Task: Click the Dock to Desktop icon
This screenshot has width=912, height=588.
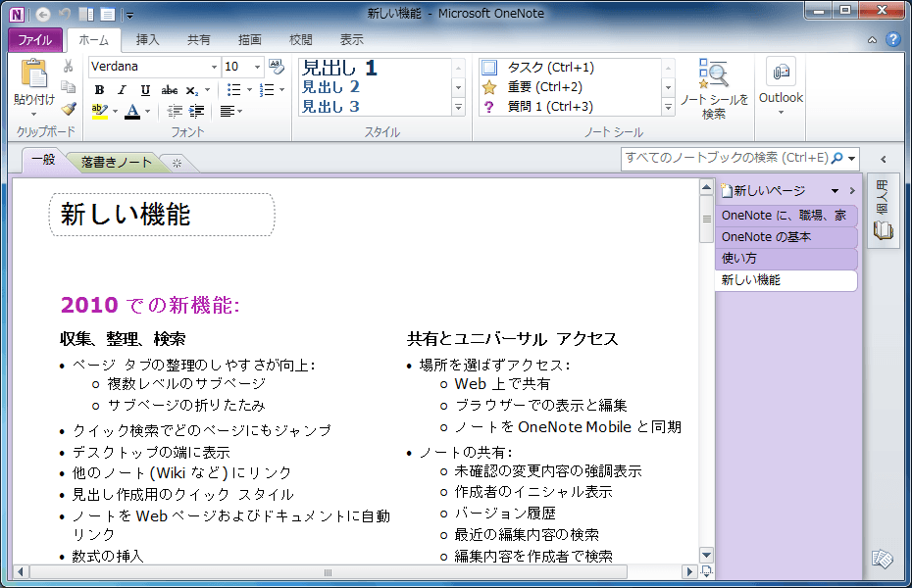Action: click(86, 14)
